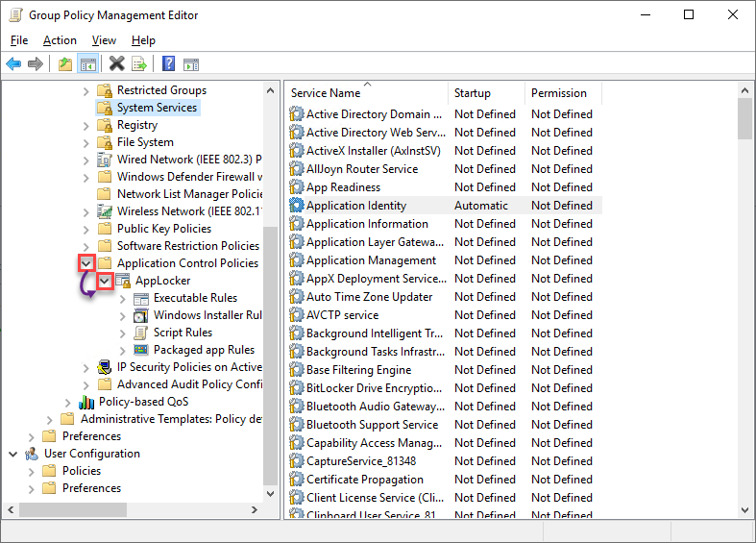The height and width of the screenshot is (543, 756).
Task: Select the Auto Time Zone Updater service
Action: [444, 297]
